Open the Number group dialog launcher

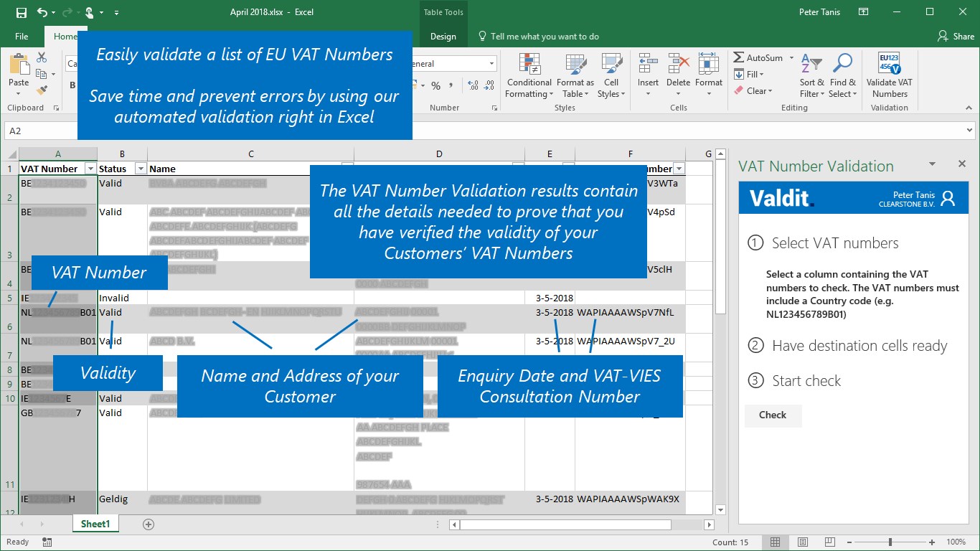click(495, 108)
